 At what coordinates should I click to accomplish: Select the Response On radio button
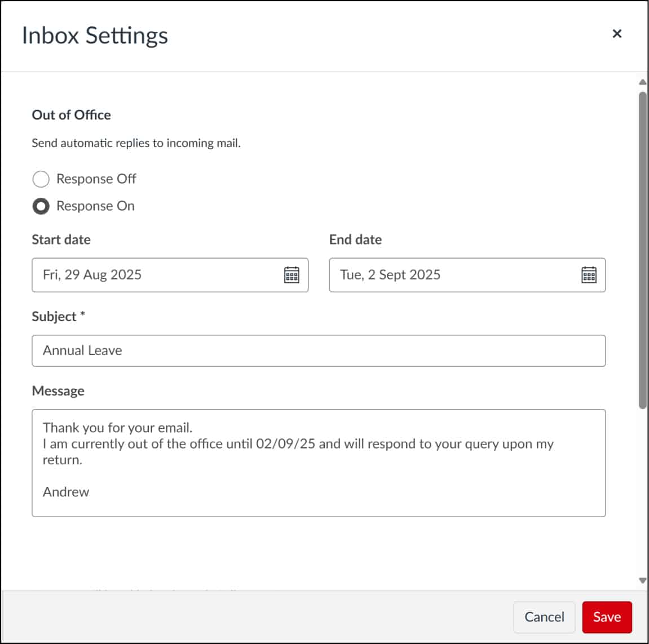coord(41,206)
